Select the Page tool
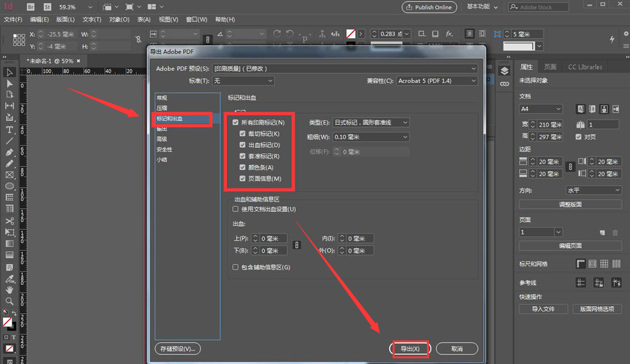The image size is (630, 364). tap(10, 95)
